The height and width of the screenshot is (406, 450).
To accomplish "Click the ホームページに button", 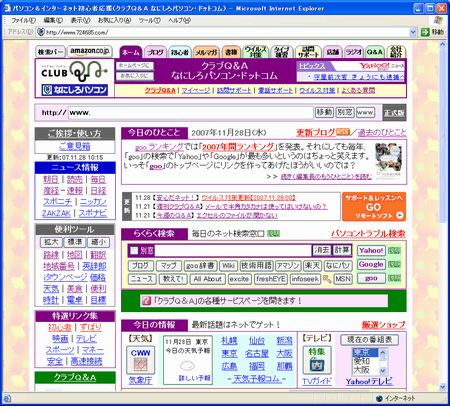I will pyautogui.click(x=135, y=66).
